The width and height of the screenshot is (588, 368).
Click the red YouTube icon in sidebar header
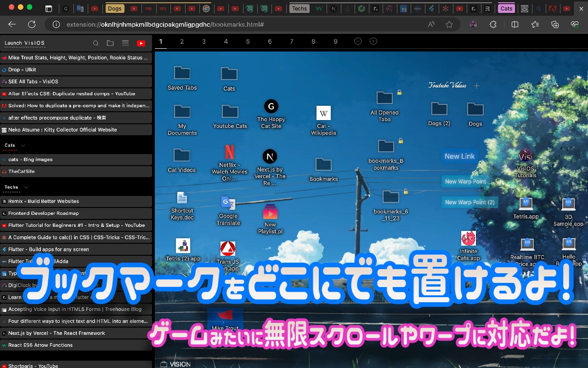click(x=141, y=43)
